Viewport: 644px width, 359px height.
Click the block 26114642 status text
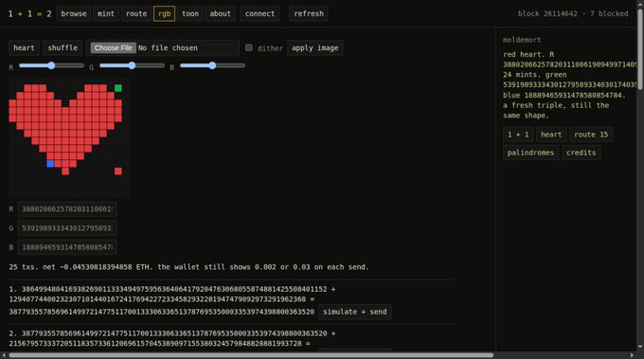pos(547,13)
